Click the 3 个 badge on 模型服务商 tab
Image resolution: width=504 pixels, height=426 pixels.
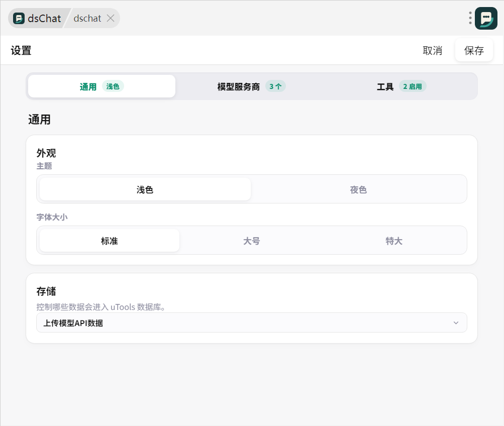275,86
